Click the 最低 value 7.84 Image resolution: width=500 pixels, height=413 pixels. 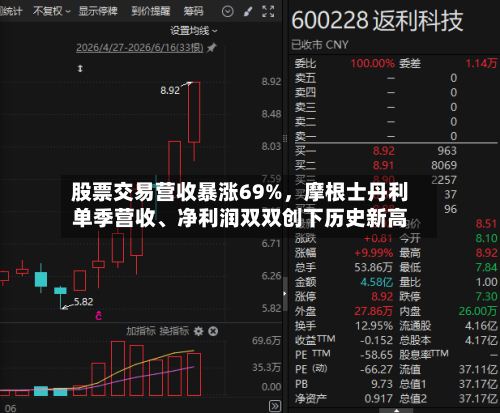pos(486,267)
